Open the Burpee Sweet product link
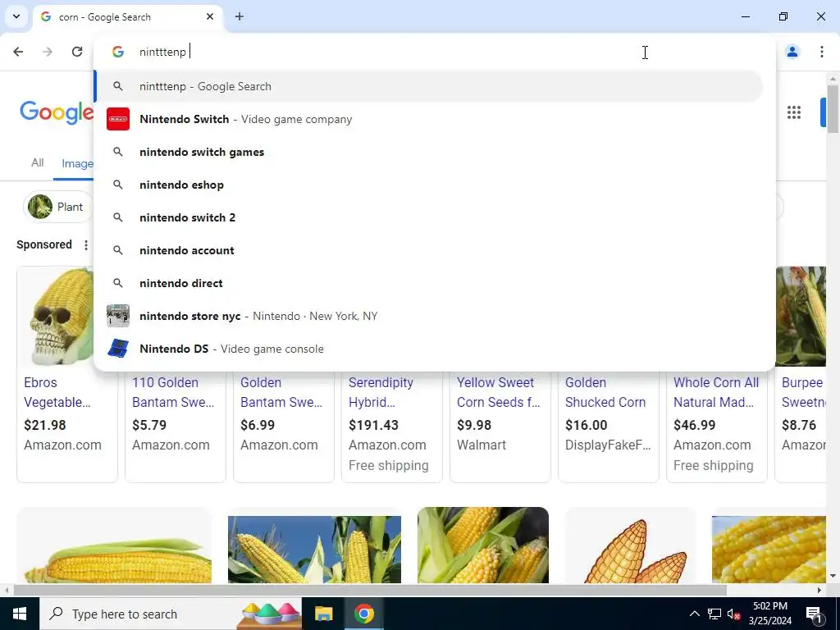 pyautogui.click(x=804, y=392)
